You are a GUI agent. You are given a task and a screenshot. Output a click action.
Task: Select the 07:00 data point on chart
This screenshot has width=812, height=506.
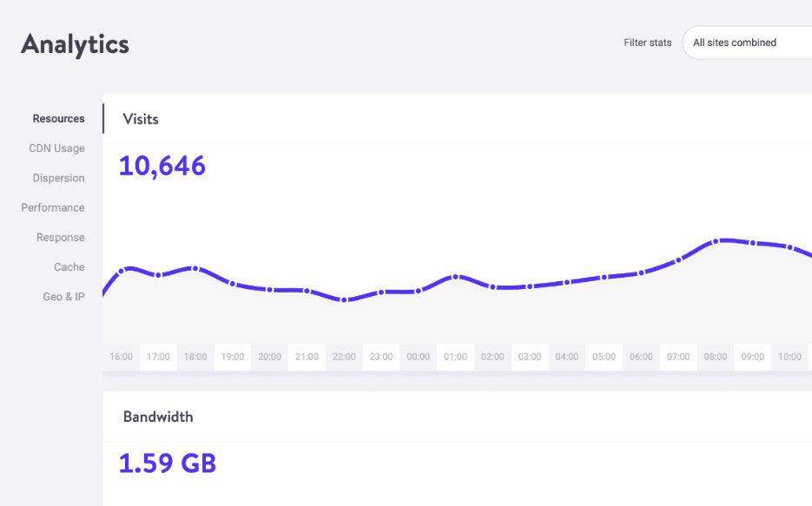(x=678, y=260)
